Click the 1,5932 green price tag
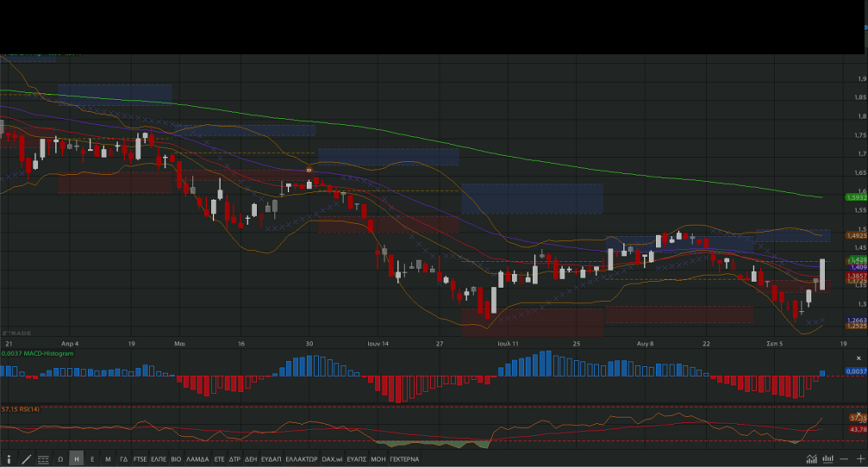868x467 pixels. click(x=857, y=197)
